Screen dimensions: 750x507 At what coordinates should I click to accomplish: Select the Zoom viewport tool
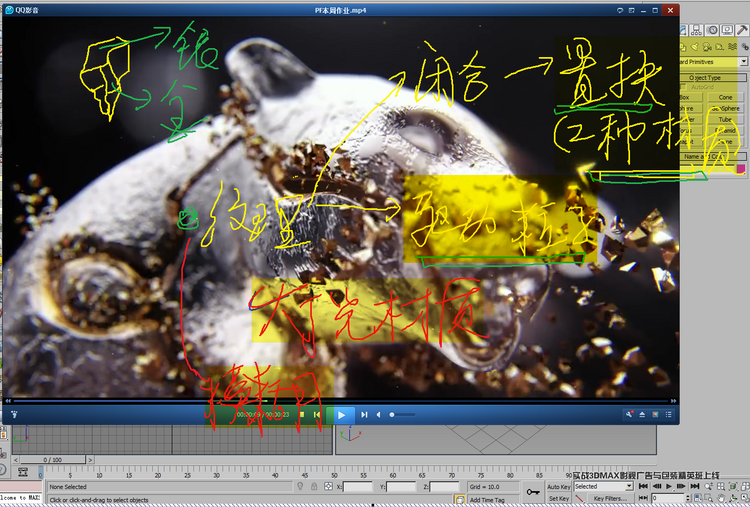pyautogui.click(x=708, y=486)
